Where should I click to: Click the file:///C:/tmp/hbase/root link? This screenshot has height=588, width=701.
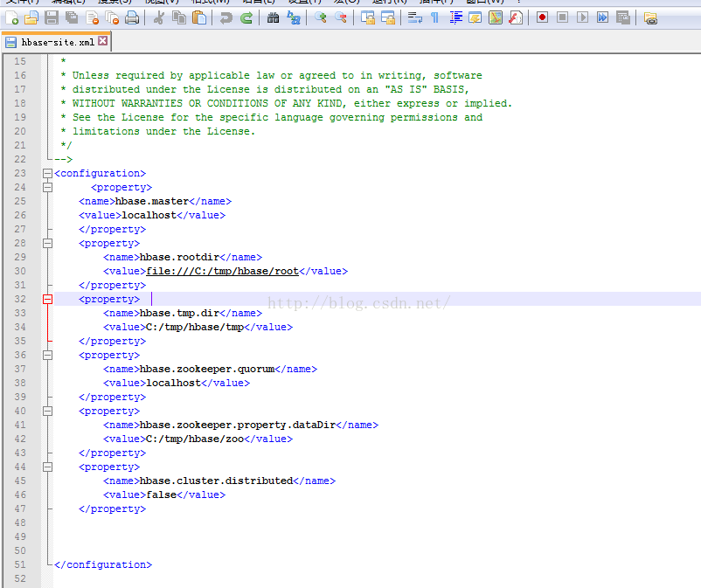[222, 271]
